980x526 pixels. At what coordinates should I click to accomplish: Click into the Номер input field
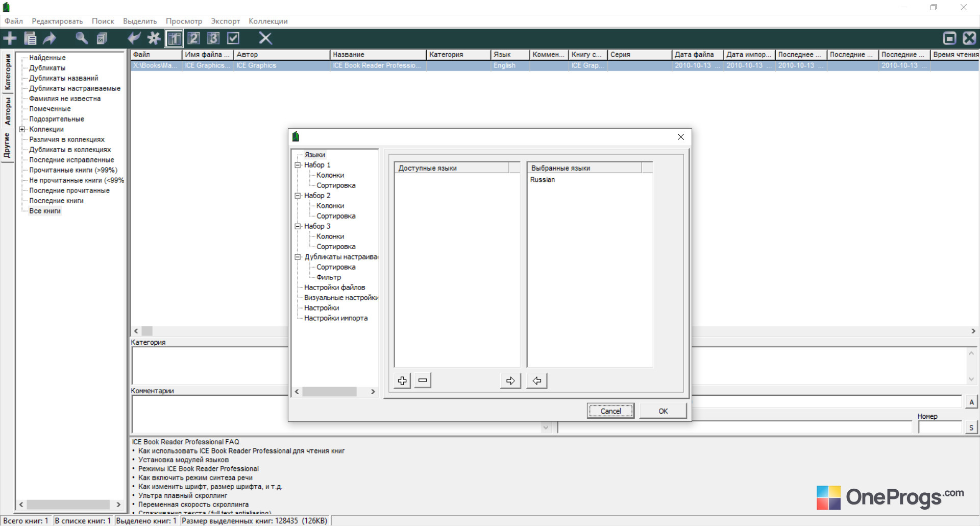pos(940,428)
